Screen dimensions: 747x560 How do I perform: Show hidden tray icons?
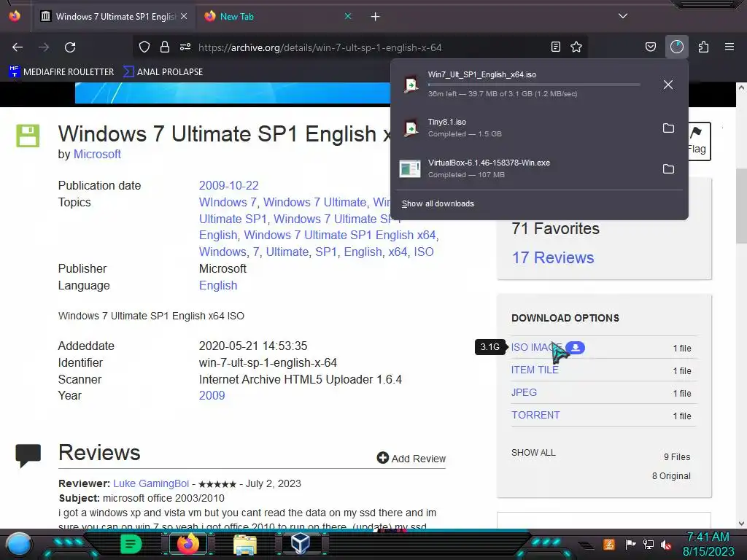(x=587, y=545)
